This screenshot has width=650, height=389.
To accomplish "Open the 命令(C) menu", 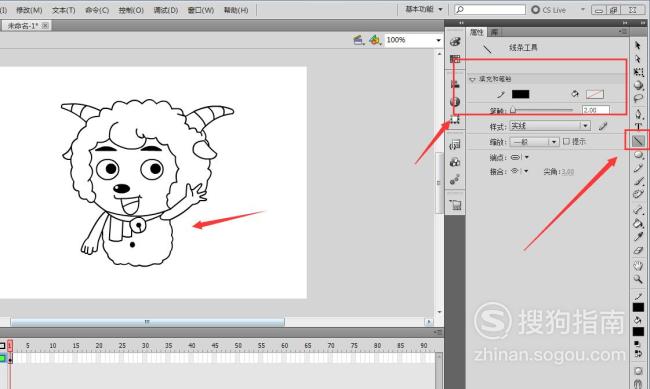I will pos(97,10).
